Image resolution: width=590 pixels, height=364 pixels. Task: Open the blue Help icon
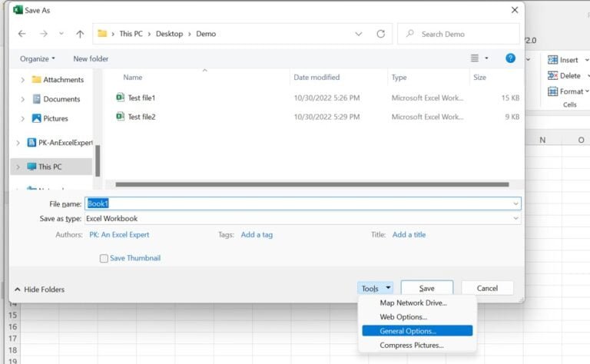point(510,58)
